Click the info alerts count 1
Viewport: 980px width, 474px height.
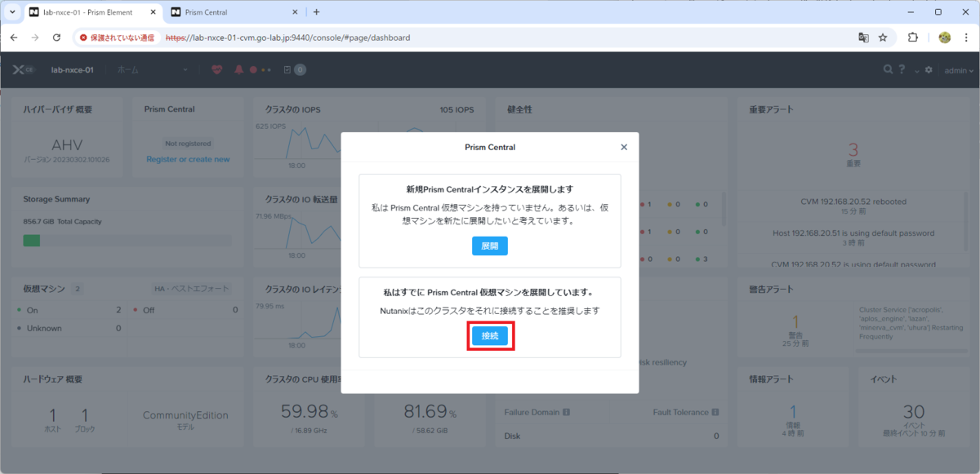click(x=793, y=413)
